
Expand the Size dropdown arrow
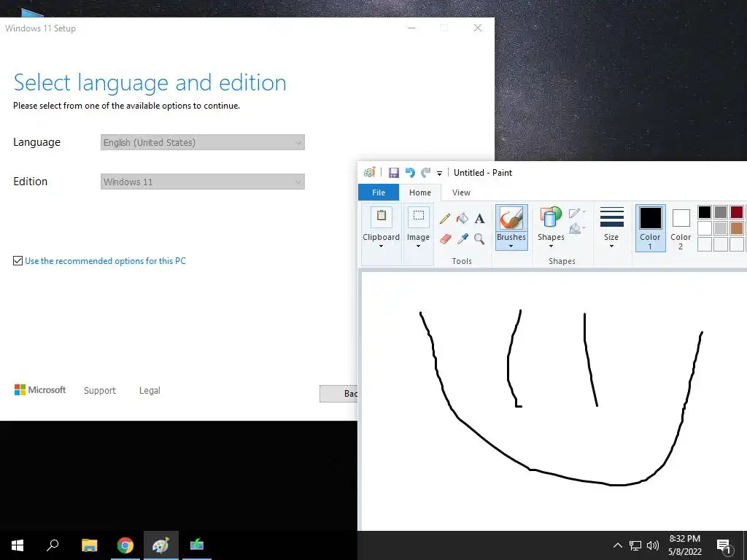pyautogui.click(x=612, y=246)
